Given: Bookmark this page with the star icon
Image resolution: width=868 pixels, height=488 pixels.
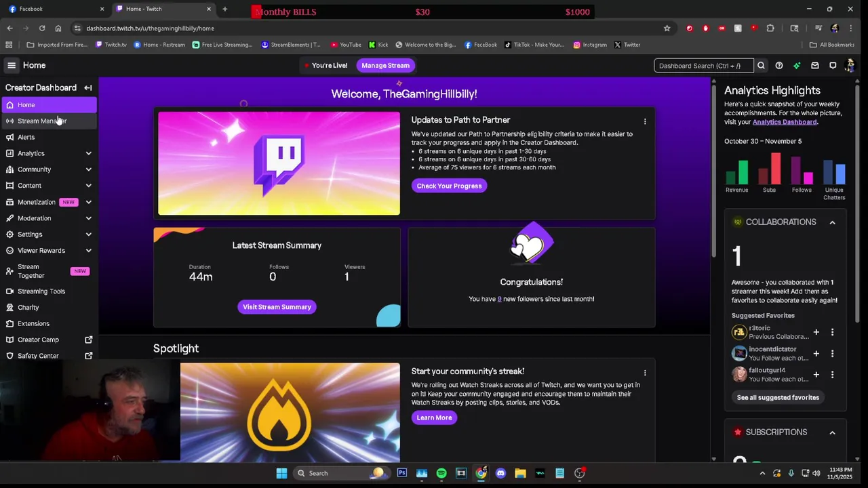Looking at the screenshot, I should click(667, 28).
